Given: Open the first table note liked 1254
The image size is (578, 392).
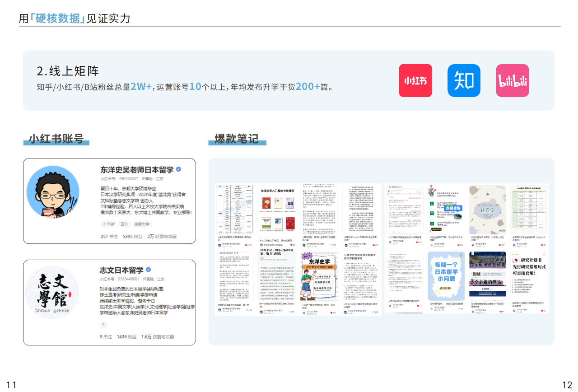Looking at the screenshot, I should click(x=234, y=209).
